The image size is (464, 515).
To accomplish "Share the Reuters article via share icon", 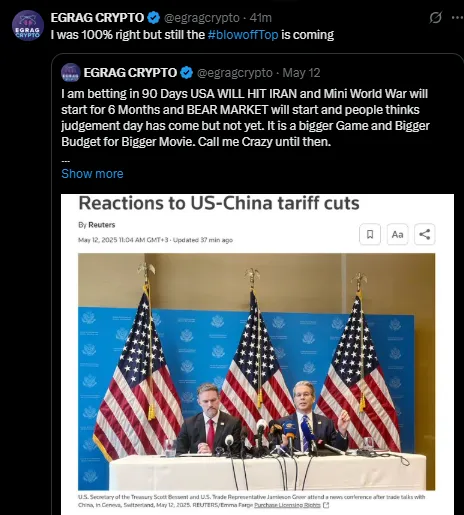I will 425,234.
